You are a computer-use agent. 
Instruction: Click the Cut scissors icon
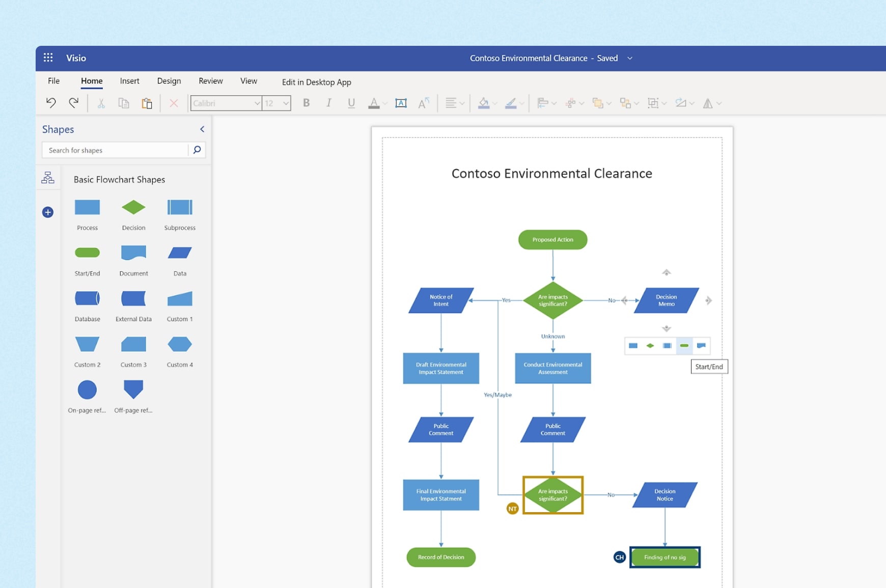101,103
